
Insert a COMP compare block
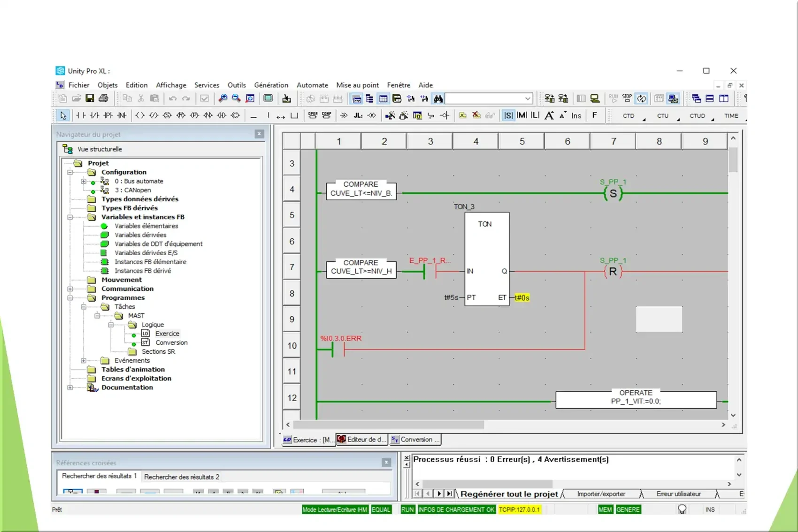[x=326, y=115]
